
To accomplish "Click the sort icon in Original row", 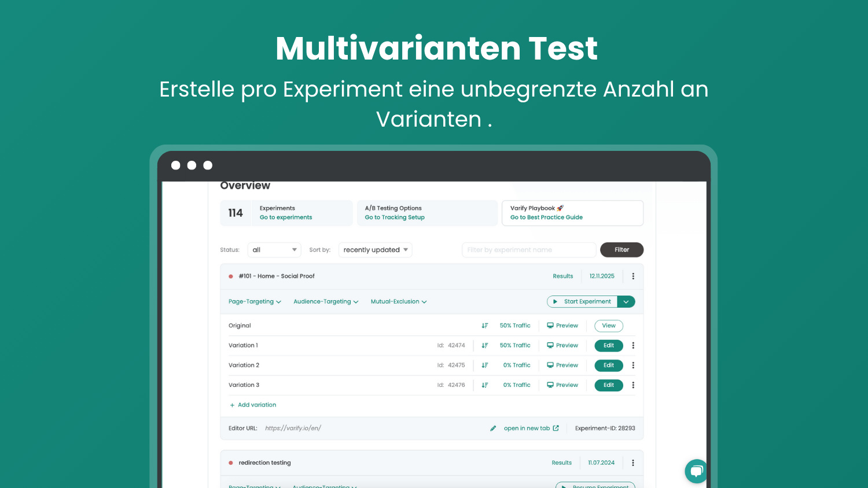I will [485, 326].
